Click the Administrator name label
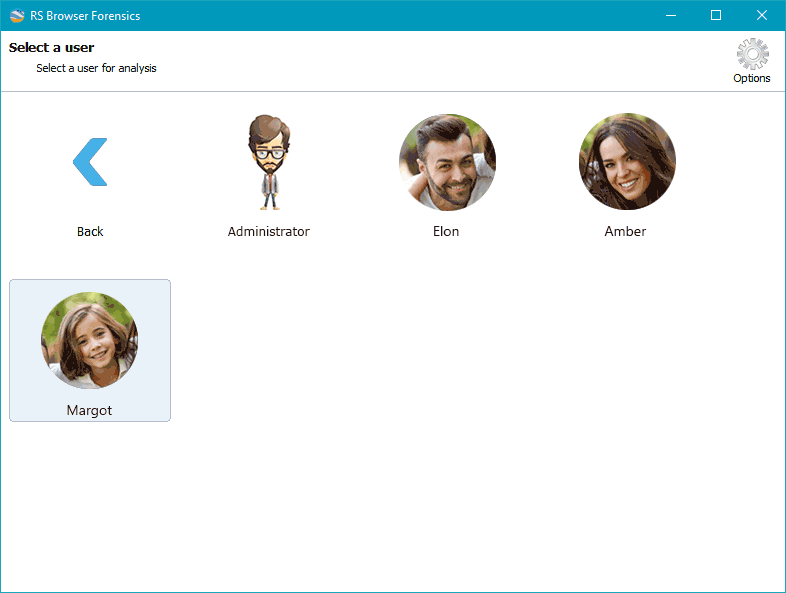The width and height of the screenshot is (786, 593). (x=269, y=232)
